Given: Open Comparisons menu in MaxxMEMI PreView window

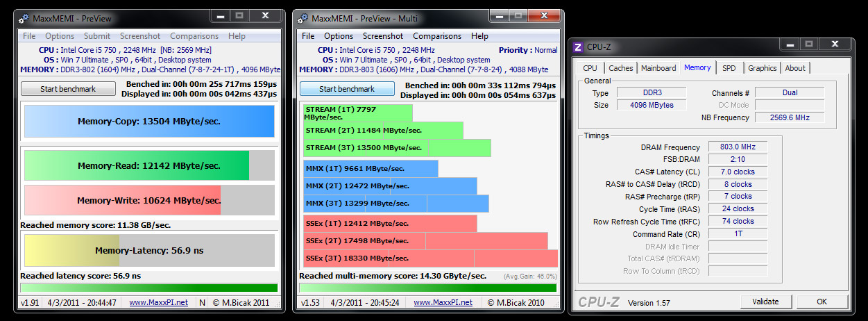Looking at the screenshot, I should coord(194,36).
